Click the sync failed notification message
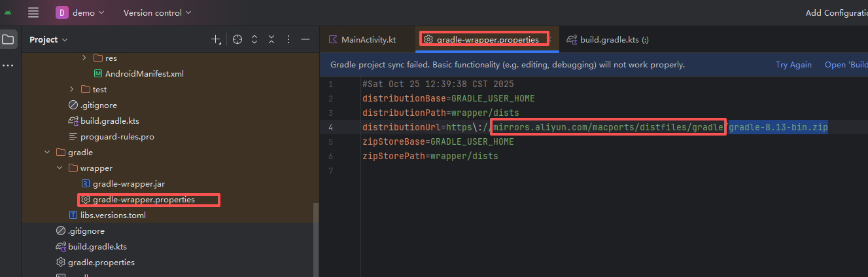The height and width of the screenshot is (277, 868). (x=508, y=65)
